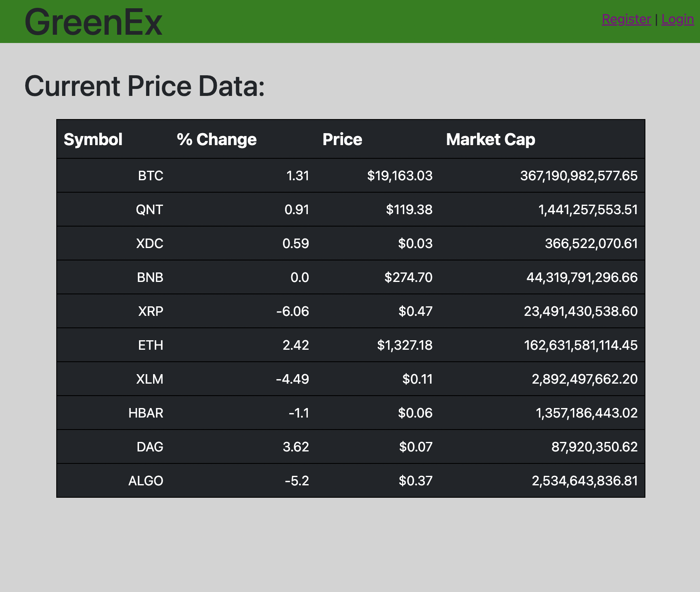Sort by the Market Cap column header
This screenshot has width=700, height=592.
point(490,139)
